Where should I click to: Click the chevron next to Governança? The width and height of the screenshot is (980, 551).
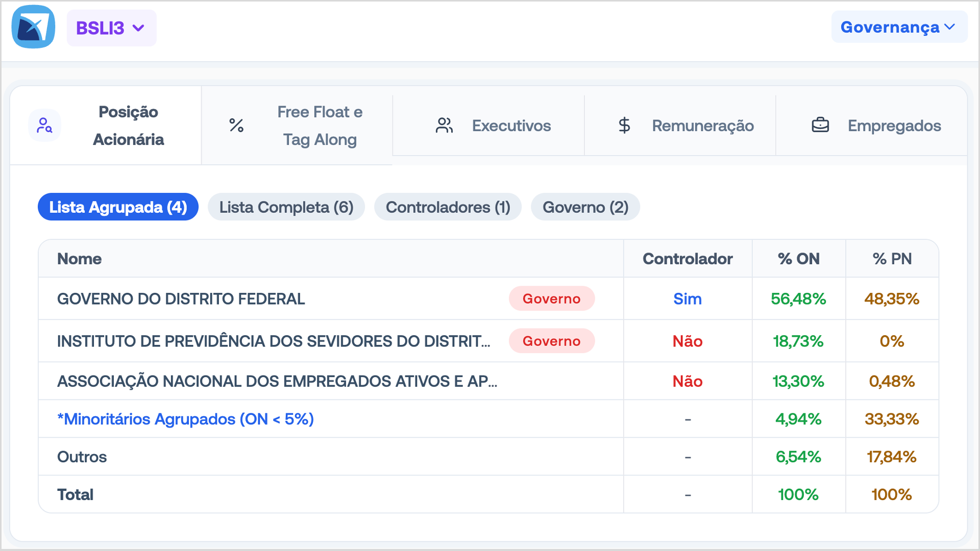[950, 27]
